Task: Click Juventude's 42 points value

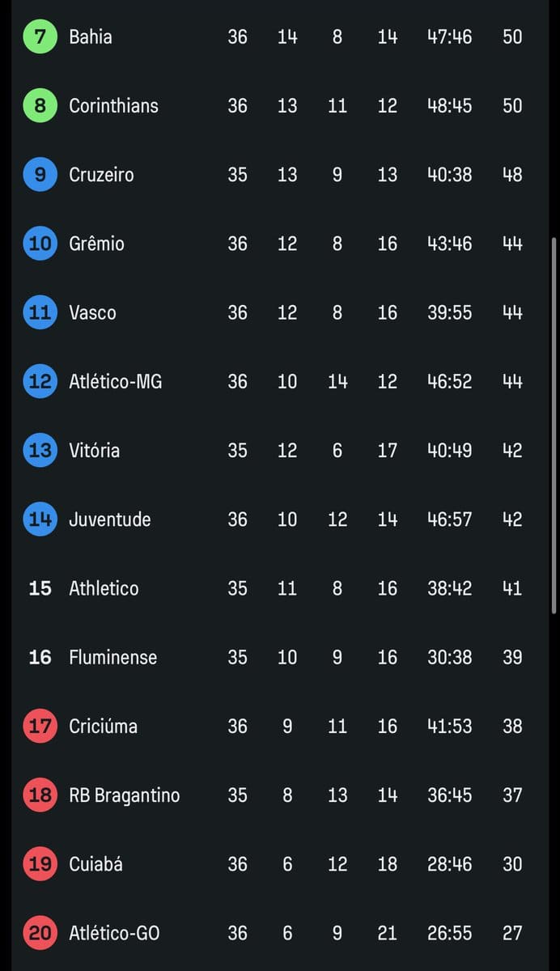Action: pyautogui.click(x=512, y=519)
